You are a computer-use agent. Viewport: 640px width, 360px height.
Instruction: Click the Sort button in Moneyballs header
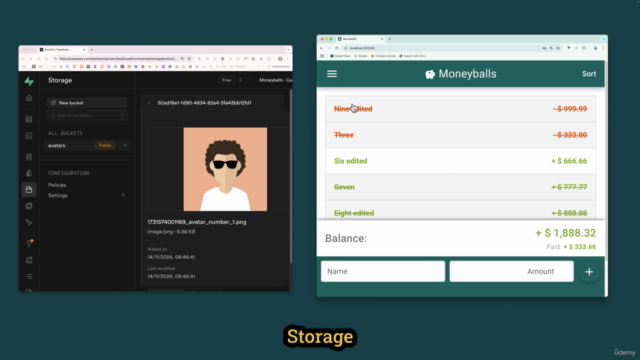[589, 74]
